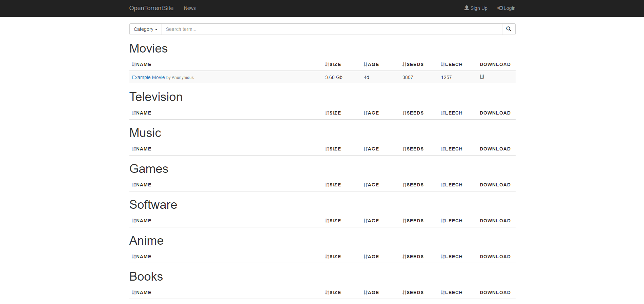
Task: Click the 1257 leech value
Action: (446, 77)
